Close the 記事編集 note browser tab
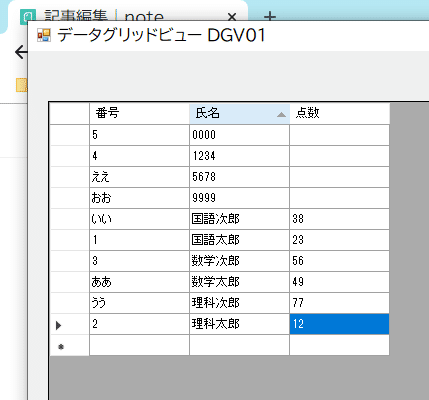 232,17
